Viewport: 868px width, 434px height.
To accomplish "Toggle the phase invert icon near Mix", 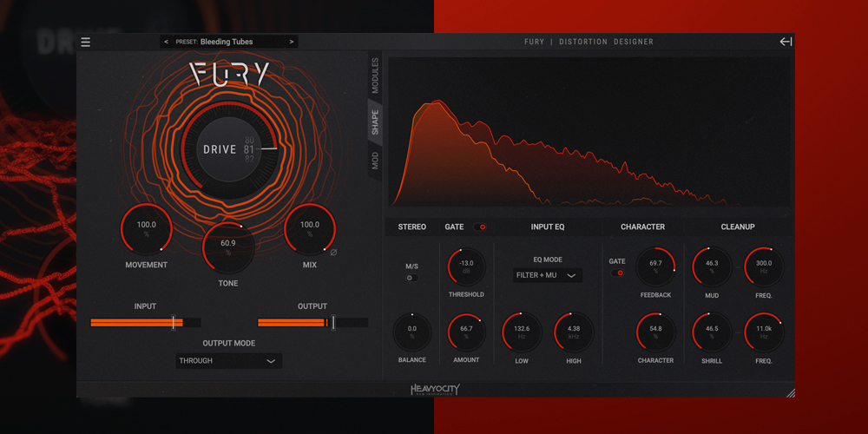I will (333, 253).
